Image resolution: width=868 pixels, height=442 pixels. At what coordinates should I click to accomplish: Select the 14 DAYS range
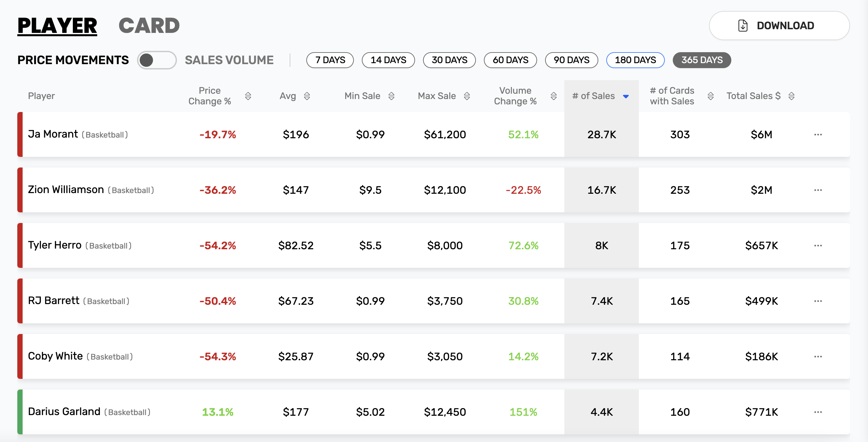(x=388, y=60)
